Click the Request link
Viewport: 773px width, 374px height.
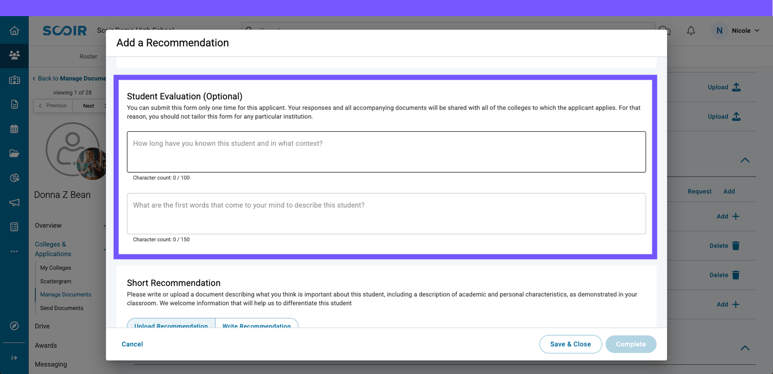pos(700,191)
